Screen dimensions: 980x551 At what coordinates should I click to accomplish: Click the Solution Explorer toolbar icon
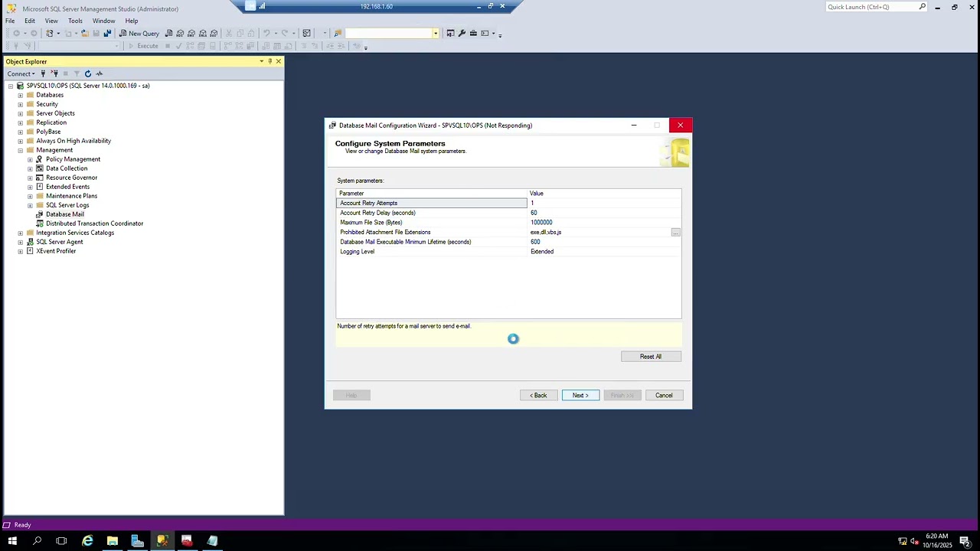(450, 34)
